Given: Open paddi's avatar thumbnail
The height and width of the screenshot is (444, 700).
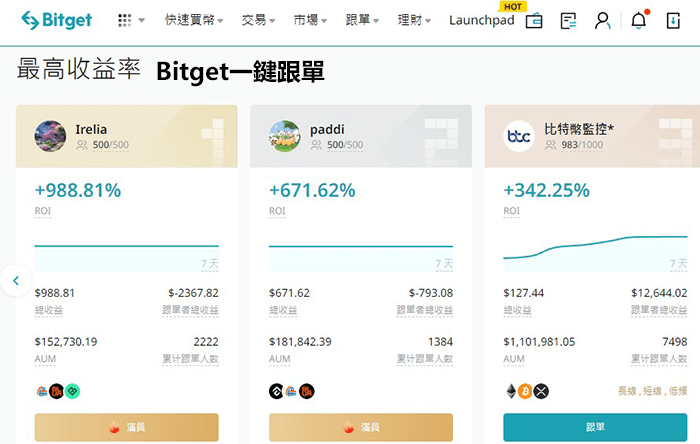Looking at the screenshot, I should (285, 136).
